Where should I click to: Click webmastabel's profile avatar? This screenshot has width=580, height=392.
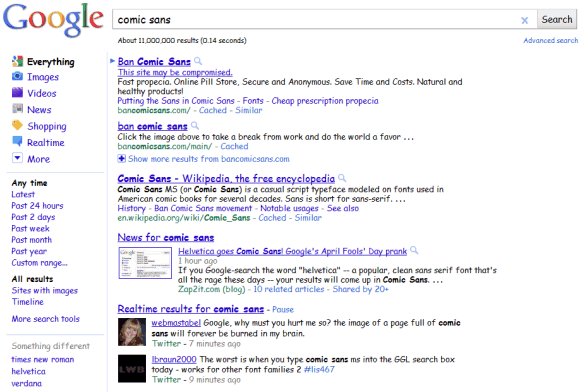(x=132, y=332)
